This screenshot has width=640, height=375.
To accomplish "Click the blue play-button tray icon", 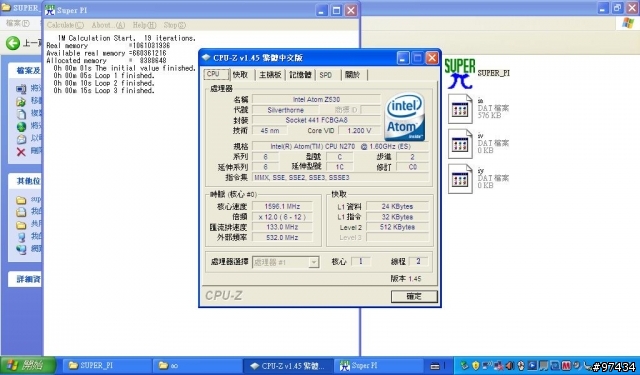I will click(x=533, y=366).
